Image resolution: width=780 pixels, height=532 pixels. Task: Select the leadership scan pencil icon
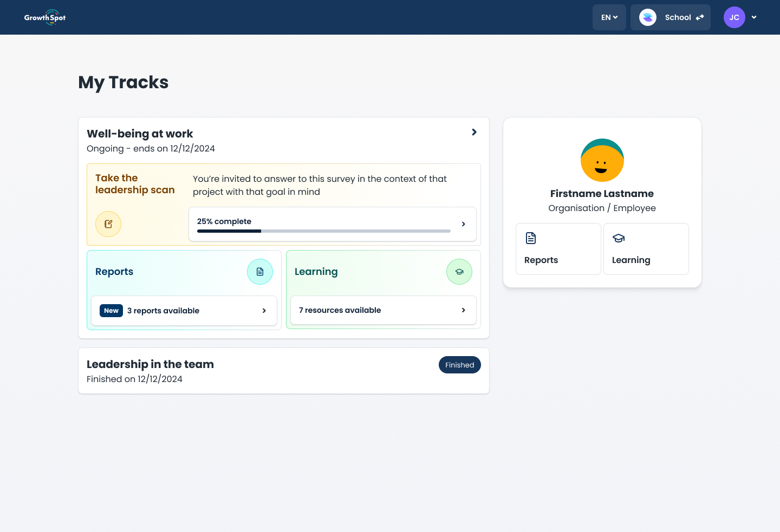point(108,224)
